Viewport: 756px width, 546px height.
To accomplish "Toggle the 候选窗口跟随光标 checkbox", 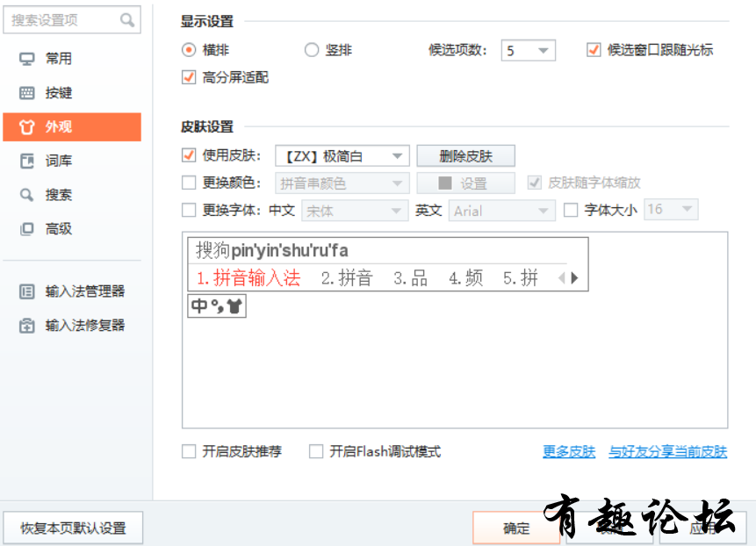I will pos(594,50).
